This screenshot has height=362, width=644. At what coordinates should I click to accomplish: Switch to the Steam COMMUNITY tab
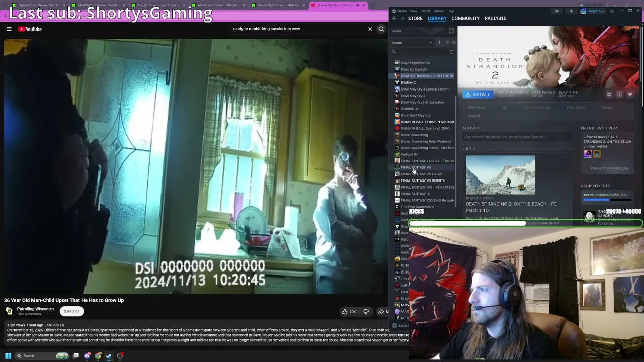465,18
